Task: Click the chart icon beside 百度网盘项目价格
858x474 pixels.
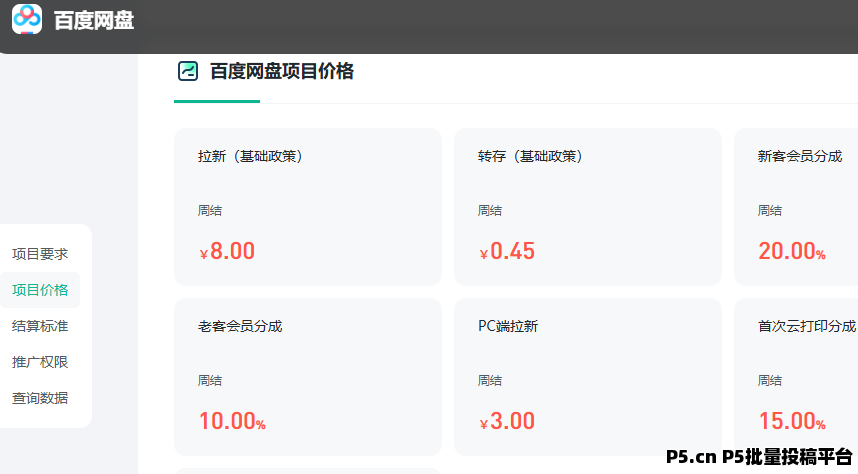Action: pyautogui.click(x=188, y=71)
